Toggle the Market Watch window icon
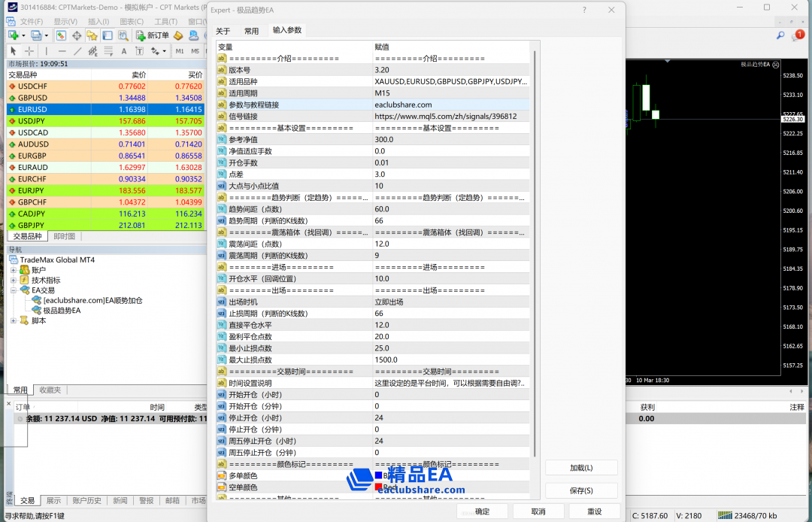The image size is (812, 522). click(x=61, y=35)
